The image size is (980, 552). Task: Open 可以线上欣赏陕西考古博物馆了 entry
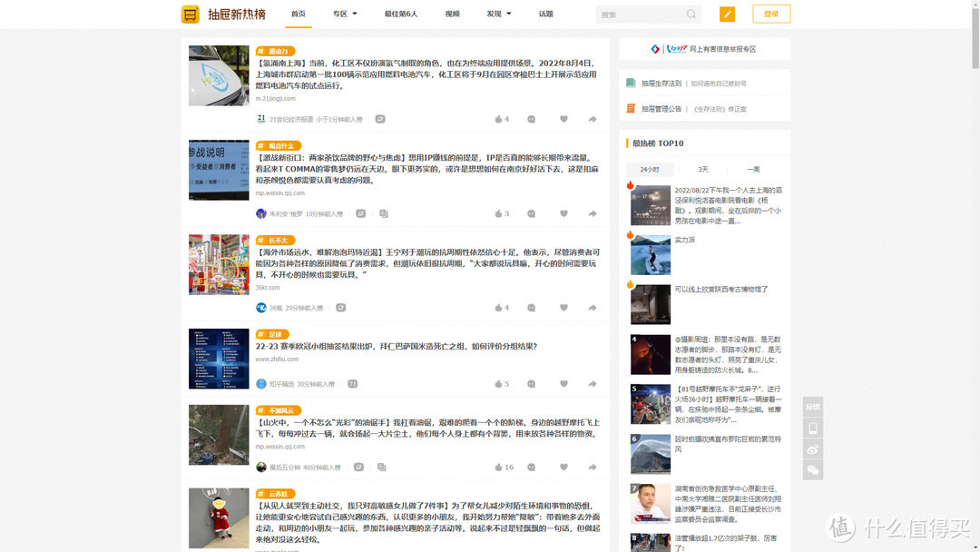click(x=721, y=290)
